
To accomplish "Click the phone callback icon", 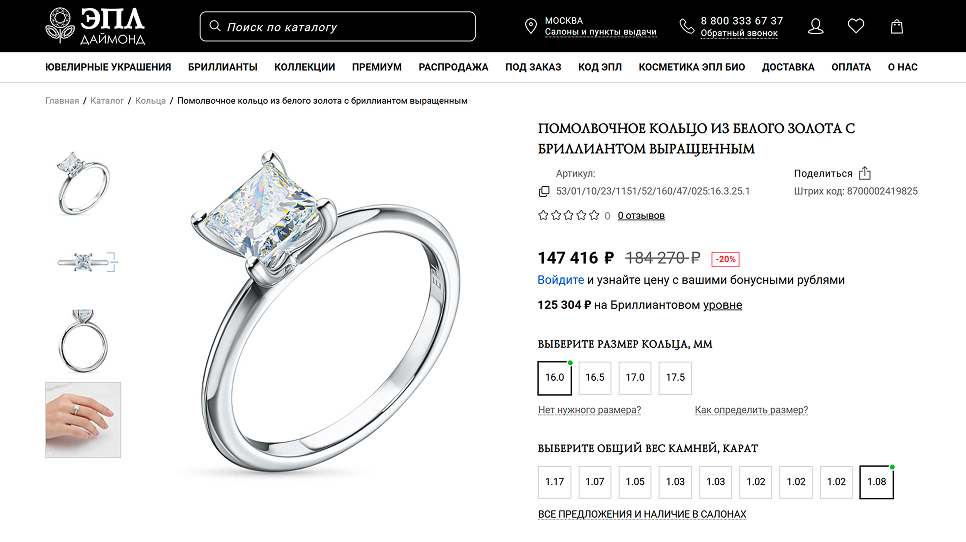I will coord(687,26).
